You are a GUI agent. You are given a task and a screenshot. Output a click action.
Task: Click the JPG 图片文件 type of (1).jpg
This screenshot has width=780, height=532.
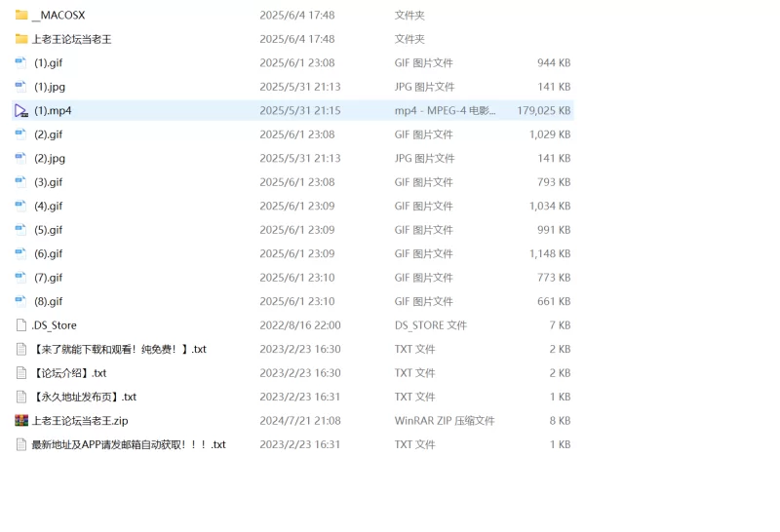pos(424,87)
